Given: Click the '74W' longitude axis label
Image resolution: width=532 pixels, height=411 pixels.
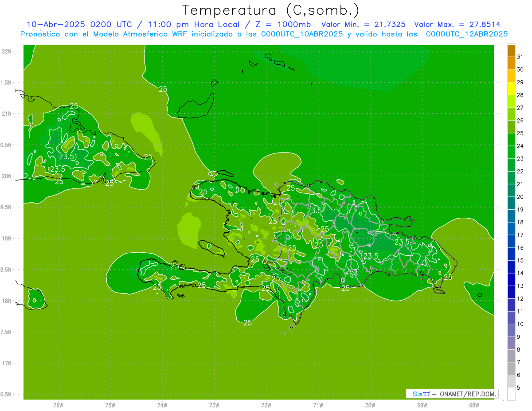Looking at the screenshot, I should click(x=162, y=405).
